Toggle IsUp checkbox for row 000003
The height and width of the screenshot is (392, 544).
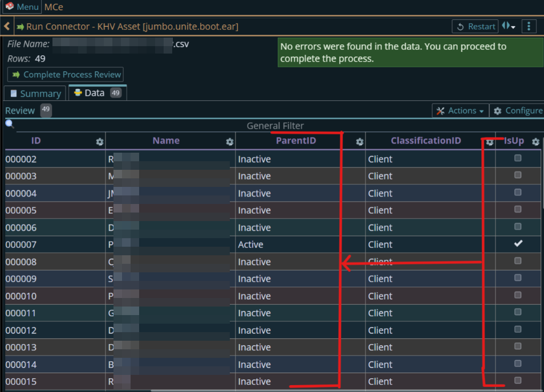coord(518,175)
